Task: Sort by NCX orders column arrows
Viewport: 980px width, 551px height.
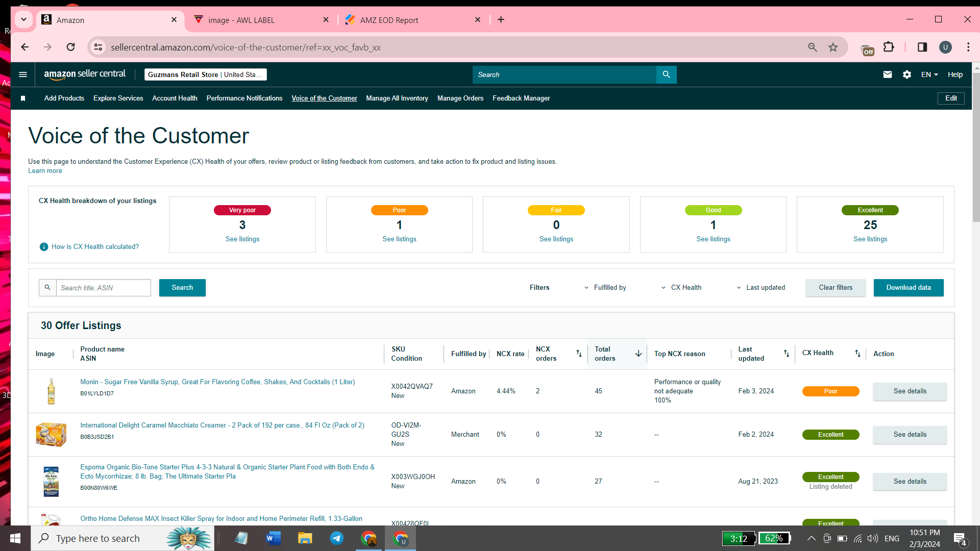Action: click(579, 354)
